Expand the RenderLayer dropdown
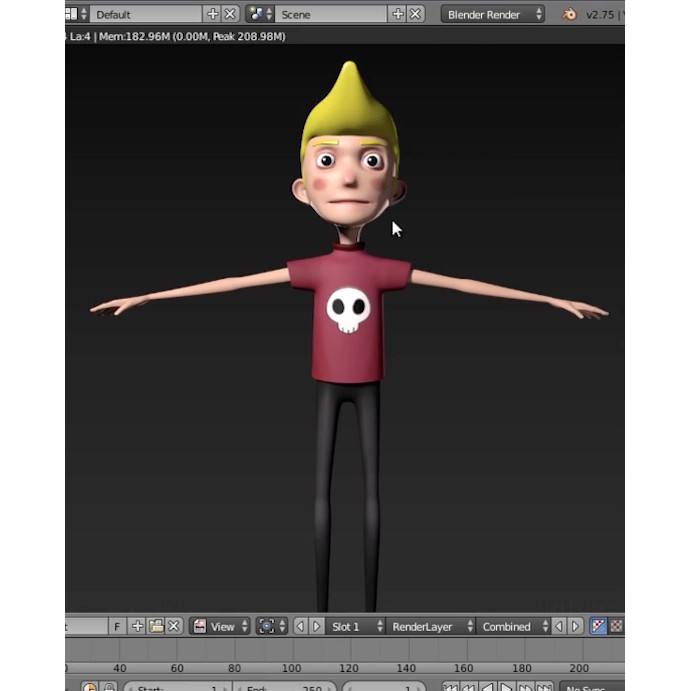The height and width of the screenshot is (691, 691). tap(432, 626)
